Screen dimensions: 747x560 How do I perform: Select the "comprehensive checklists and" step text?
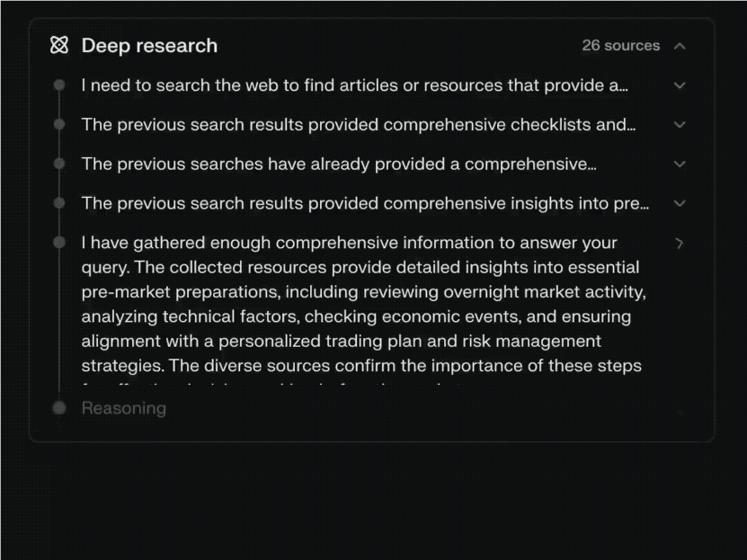[x=358, y=125]
